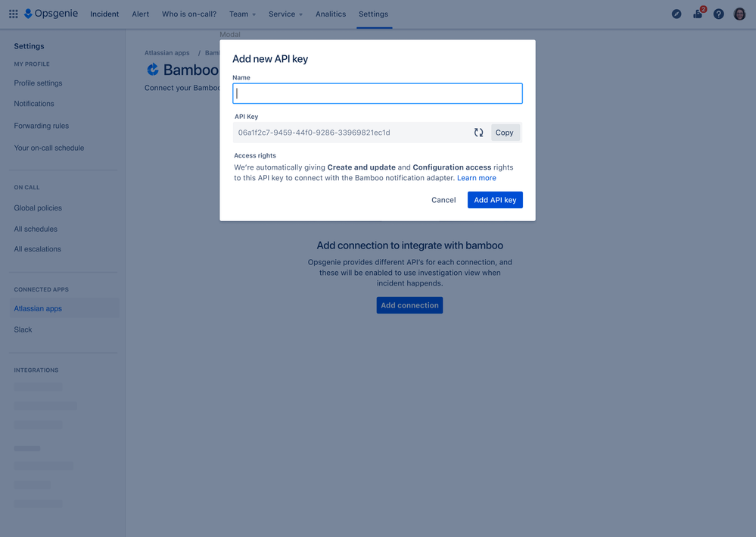
Task: Open the help question mark icon
Action: (718, 14)
